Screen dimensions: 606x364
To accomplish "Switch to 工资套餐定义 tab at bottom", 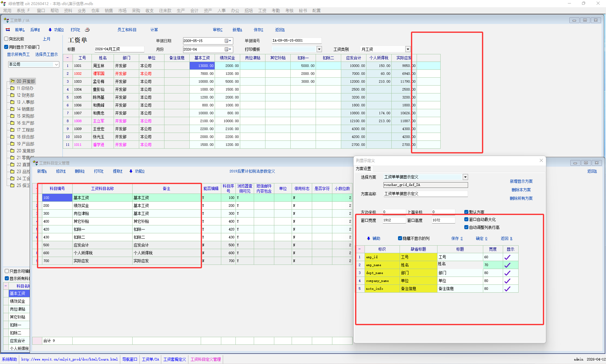I will tap(175, 359).
